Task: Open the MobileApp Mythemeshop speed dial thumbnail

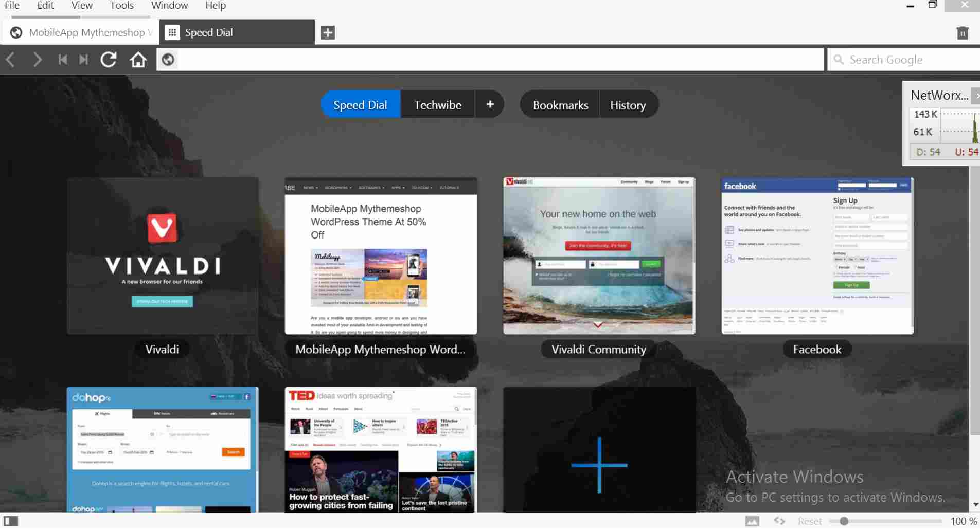Action: coord(381,256)
